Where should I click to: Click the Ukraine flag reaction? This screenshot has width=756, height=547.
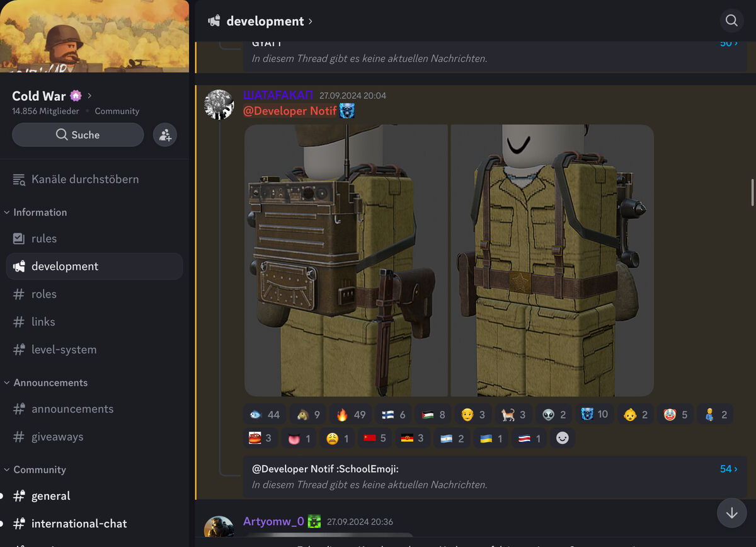(x=491, y=438)
